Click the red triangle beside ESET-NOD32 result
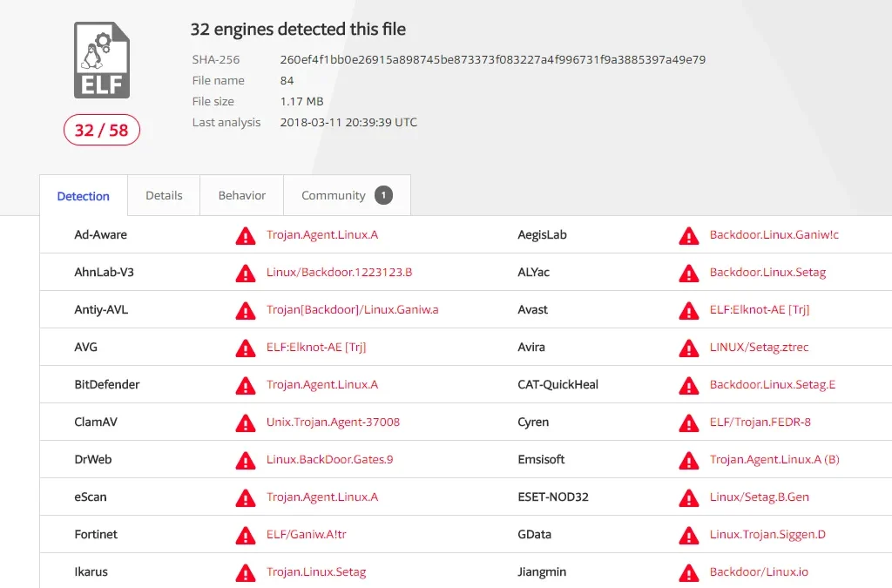Screen dimensions: 892x588 tap(689, 498)
